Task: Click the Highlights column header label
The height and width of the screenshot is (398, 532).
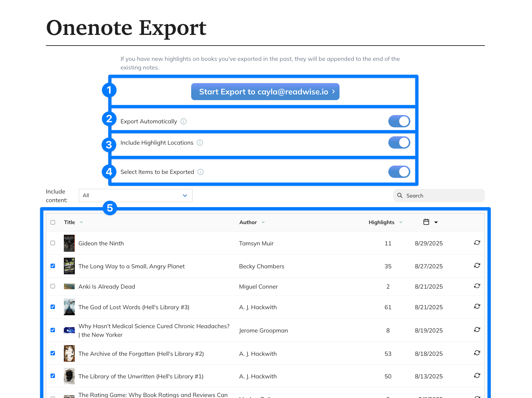Action: 381,222
